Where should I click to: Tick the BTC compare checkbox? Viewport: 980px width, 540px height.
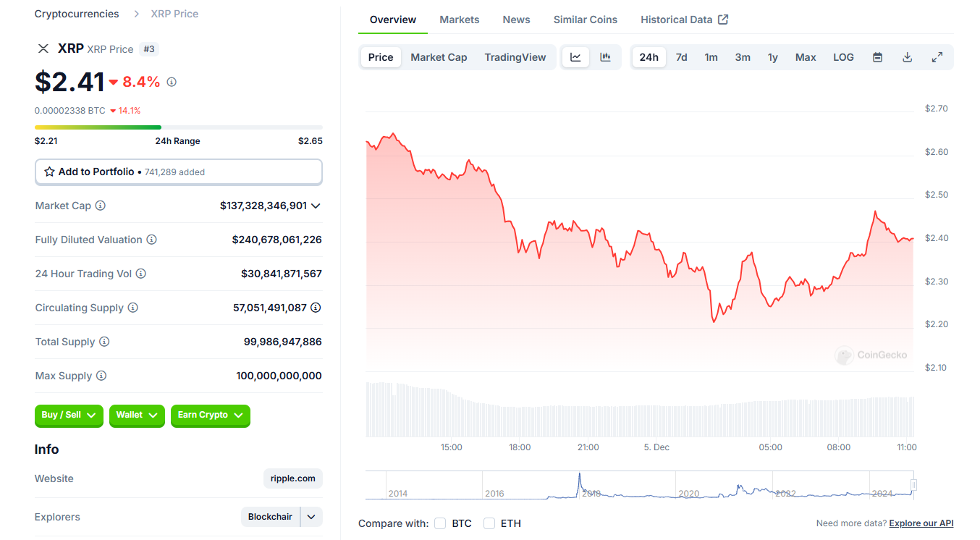(x=440, y=523)
